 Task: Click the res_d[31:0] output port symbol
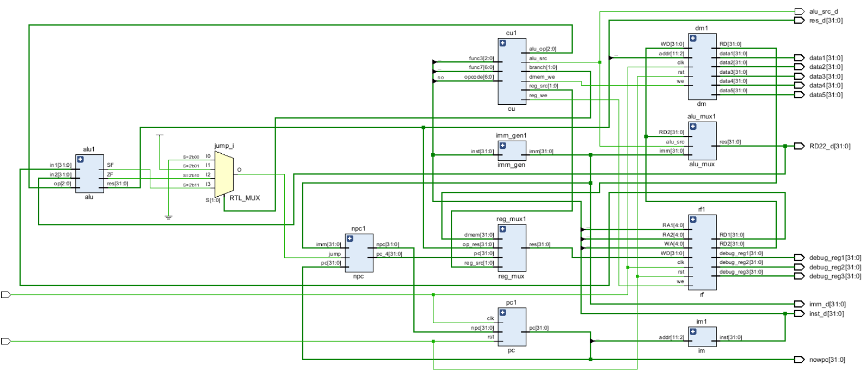tap(799, 21)
